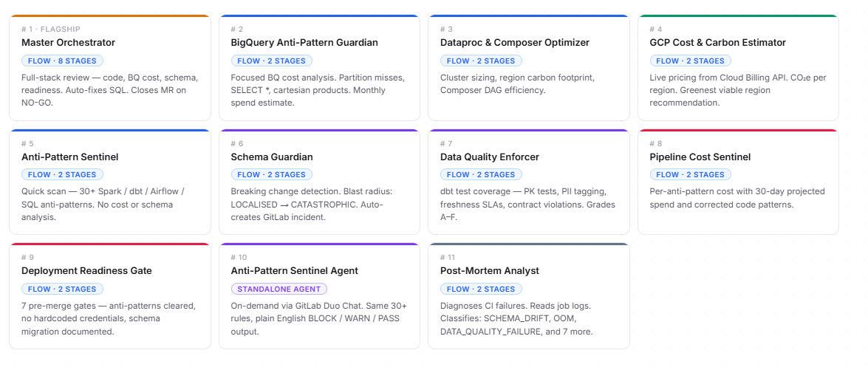Open the Master Orchestrator card title
The width and height of the screenshot is (868, 370).
coord(68,43)
